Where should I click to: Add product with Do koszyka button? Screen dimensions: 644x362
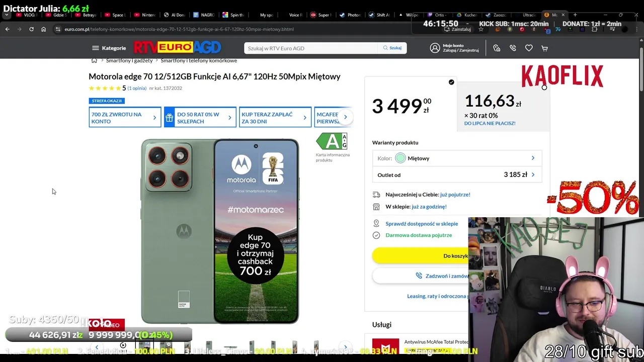(x=421, y=256)
